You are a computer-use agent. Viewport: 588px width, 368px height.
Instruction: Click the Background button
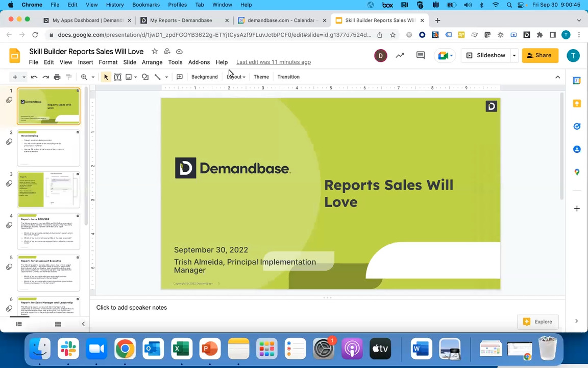(204, 77)
